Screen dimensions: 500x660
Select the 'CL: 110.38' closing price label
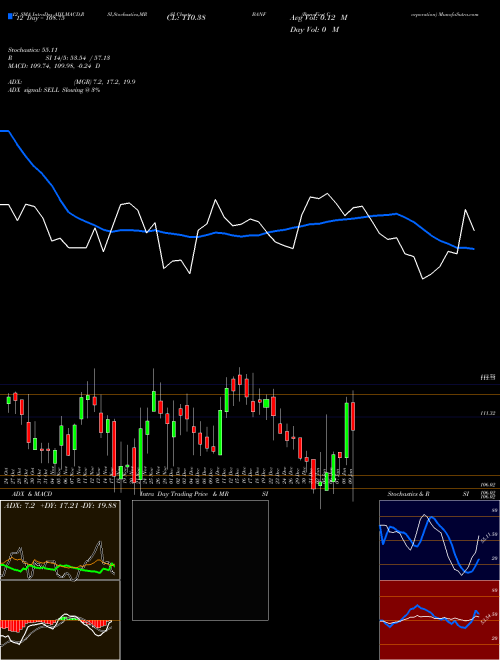[x=186, y=18]
